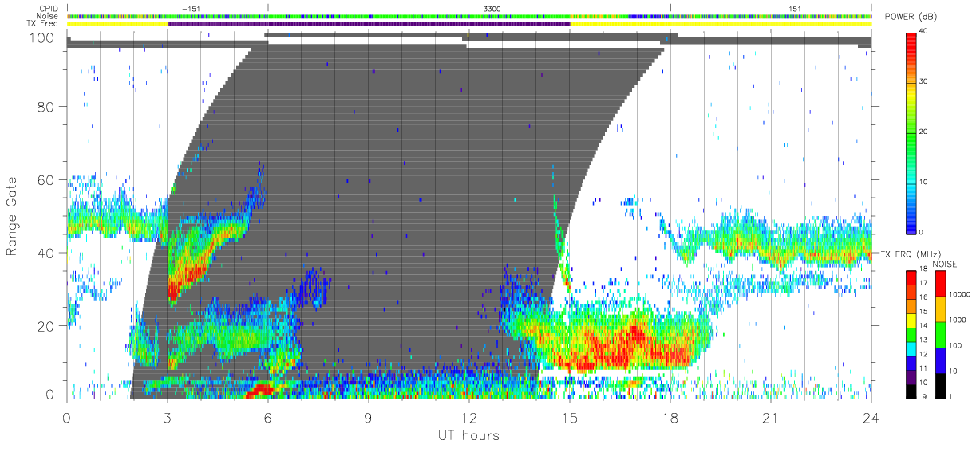The width and height of the screenshot is (980, 452).
Task: Click the purple segment of TX Freq bar
Action: pyautogui.click(x=369, y=24)
